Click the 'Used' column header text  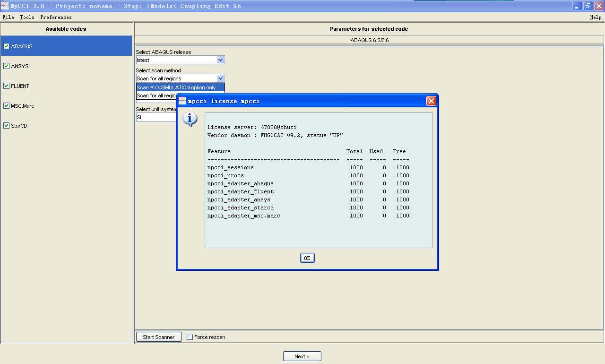(376, 151)
